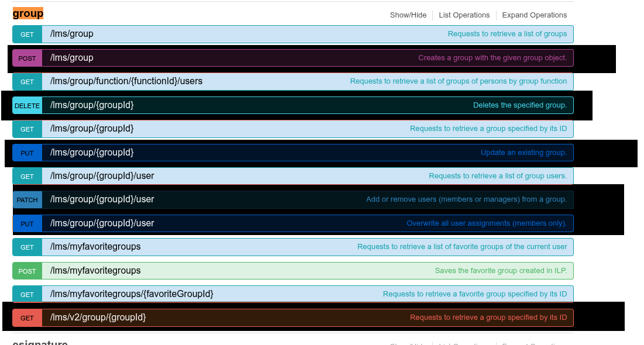
Task: Click the POST badge on /lms/myfavoritegroups
Action: coord(26,270)
